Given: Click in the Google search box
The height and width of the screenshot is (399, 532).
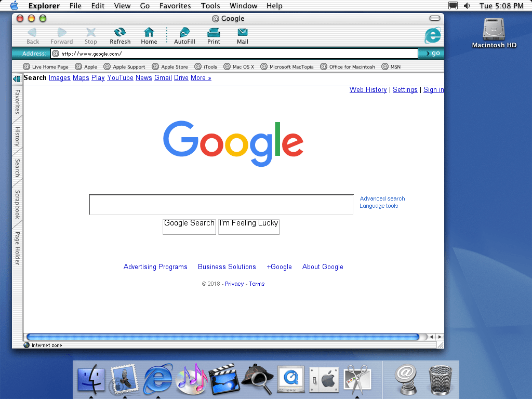Looking at the screenshot, I should [221, 205].
